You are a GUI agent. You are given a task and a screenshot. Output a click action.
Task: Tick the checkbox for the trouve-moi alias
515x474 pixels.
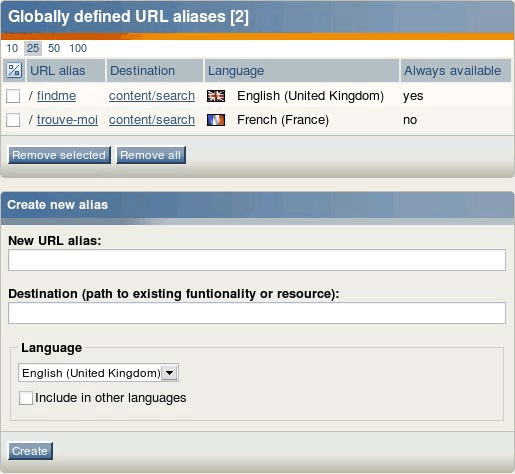[x=13, y=120]
